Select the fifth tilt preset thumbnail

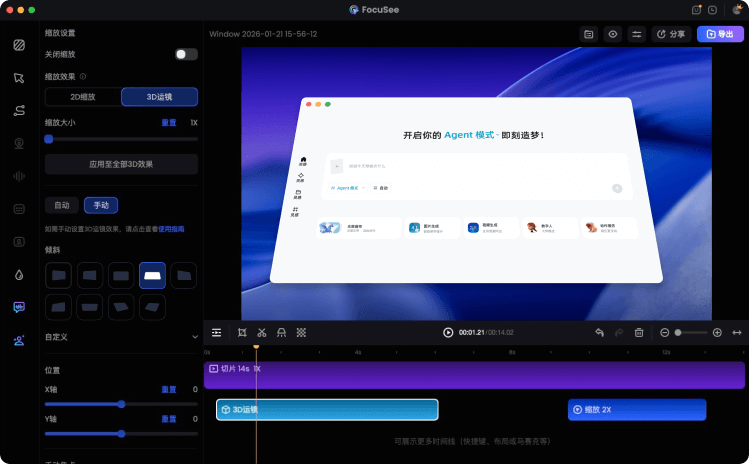[183, 275]
